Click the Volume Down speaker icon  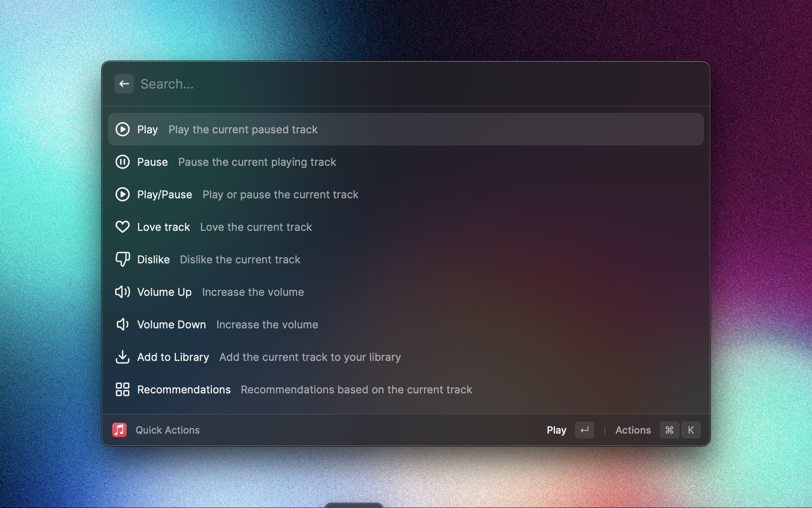point(122,324)
